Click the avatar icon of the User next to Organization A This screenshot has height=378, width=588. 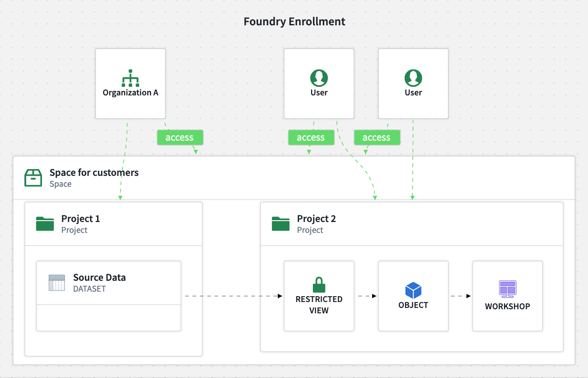point(319,78)
